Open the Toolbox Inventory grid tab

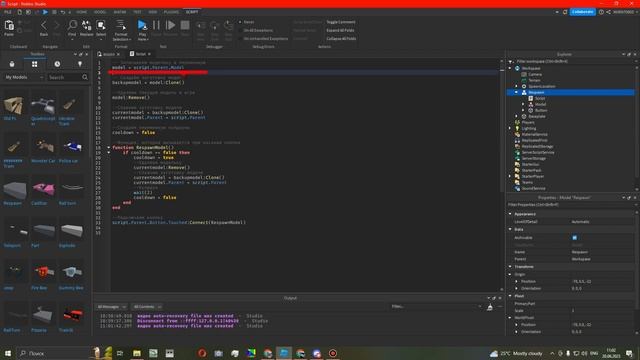(x=34, y=64)
